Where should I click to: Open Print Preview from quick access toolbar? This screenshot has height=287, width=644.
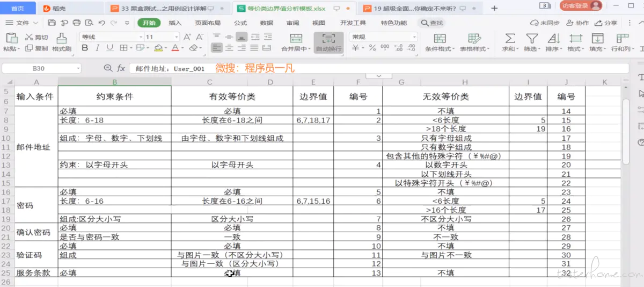point(89,23)
